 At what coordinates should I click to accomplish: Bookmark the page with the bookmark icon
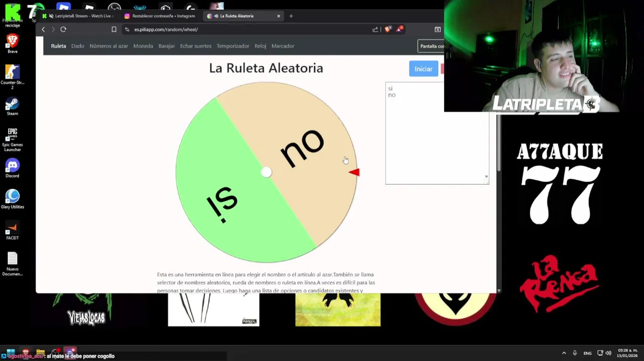click(114, 30)
